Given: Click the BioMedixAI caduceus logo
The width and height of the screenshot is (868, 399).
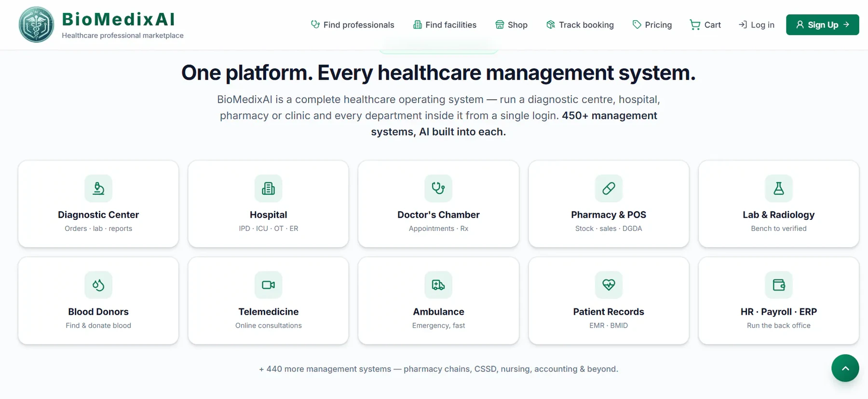Looking at the screenshot, I should [x=36, y=25].
